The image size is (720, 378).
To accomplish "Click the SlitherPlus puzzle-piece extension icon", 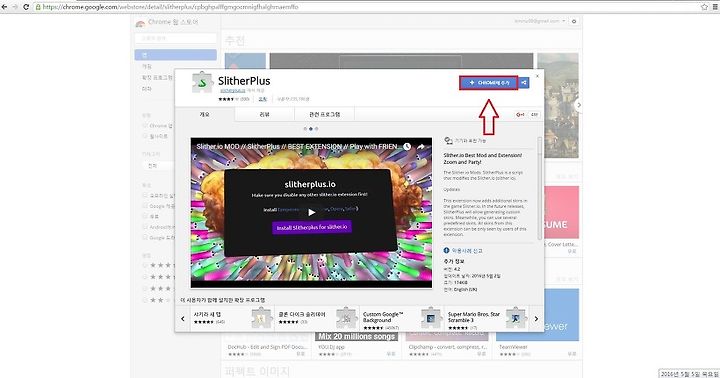I will coord(202,83).
